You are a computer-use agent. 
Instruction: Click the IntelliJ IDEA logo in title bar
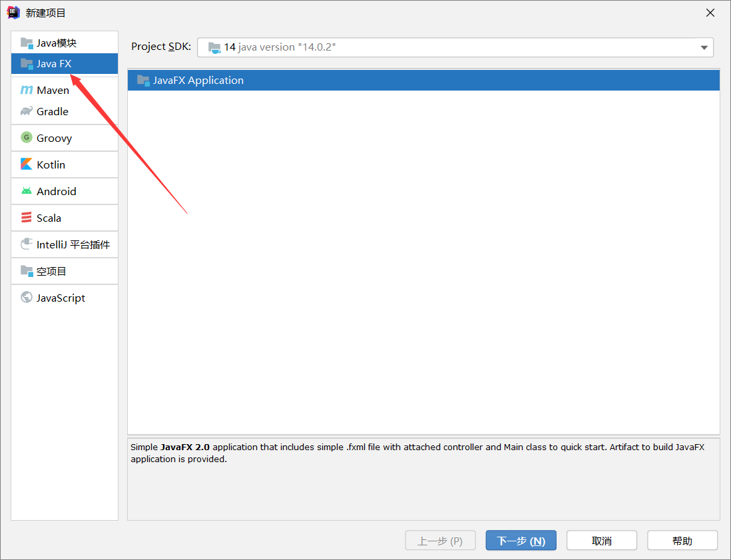point(13,13)
